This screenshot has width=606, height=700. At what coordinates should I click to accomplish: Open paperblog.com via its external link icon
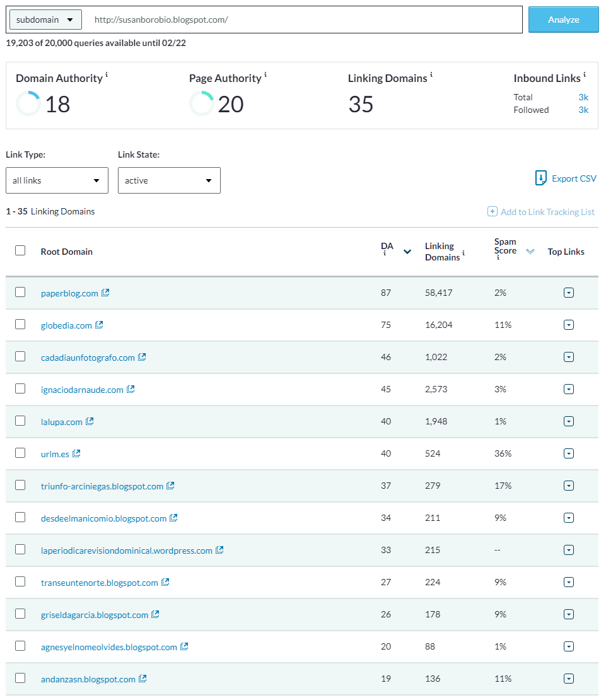[x=105, y=292]
